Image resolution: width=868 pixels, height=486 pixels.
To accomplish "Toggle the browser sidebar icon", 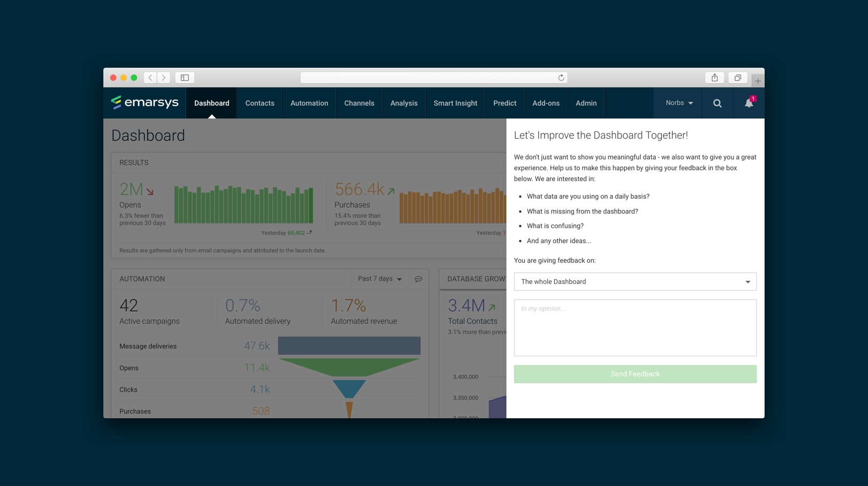I will click(184, 78).
